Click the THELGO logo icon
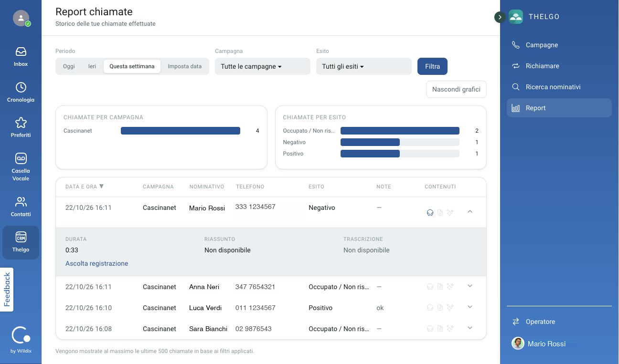Viewport: 619px width, 364px height. pos(516,17)
